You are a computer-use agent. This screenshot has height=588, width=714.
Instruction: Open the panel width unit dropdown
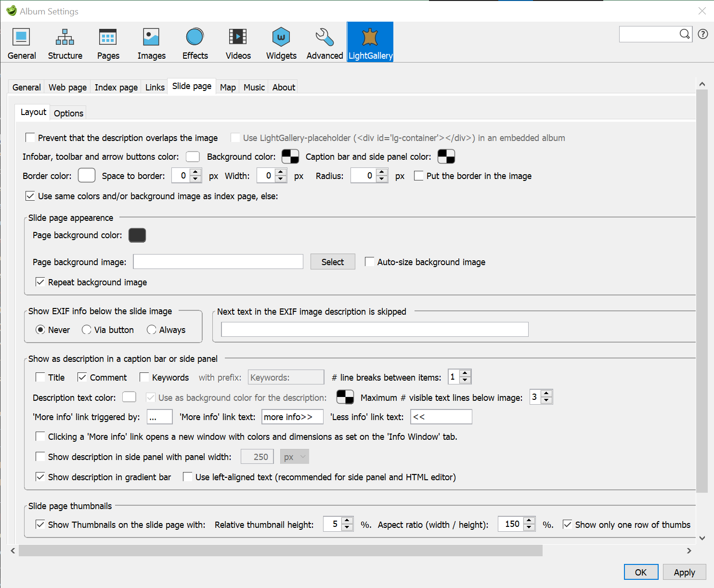[294, 456]
